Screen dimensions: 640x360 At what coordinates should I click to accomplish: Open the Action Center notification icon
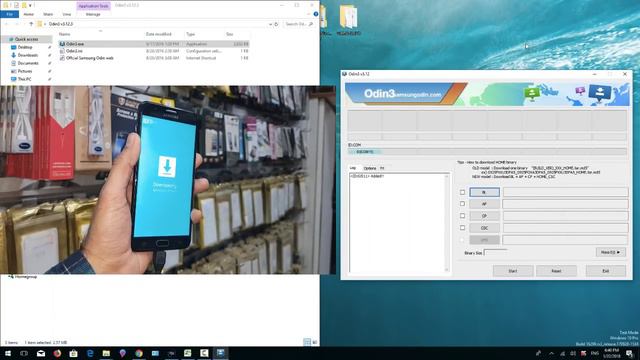630,353
